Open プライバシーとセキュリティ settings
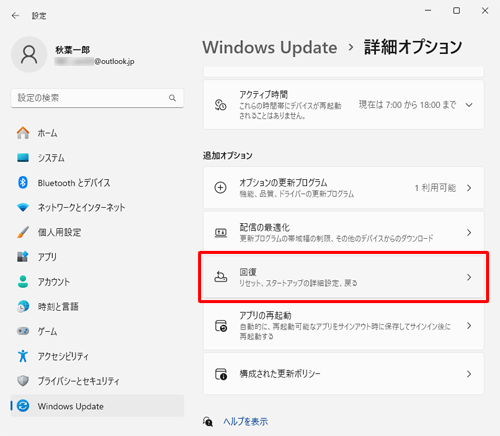This screenshot has height=436, width=500. pos(97,381)
